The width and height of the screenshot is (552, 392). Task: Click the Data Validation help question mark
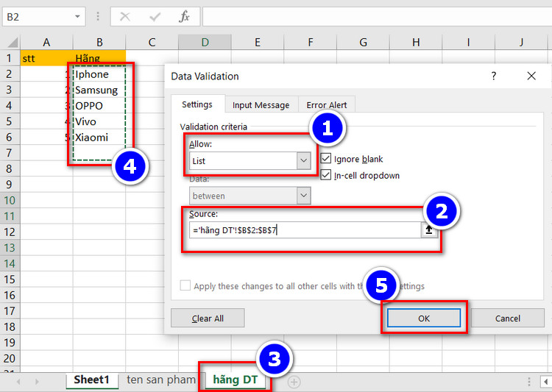coord(494,76)
